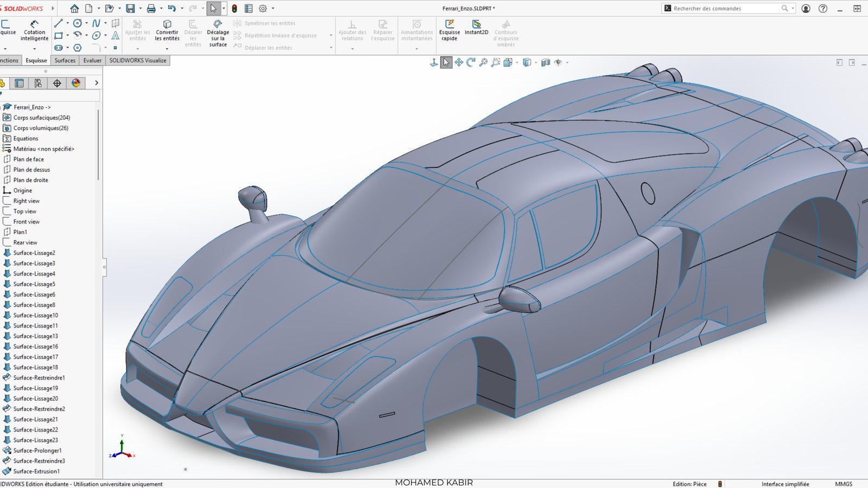
Task: Switch to the Surfaces tab
Action: 65,60
